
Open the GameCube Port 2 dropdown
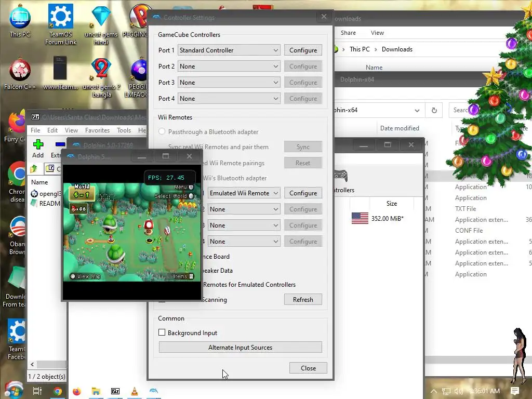pyautogui.click(x=229, y=66)
